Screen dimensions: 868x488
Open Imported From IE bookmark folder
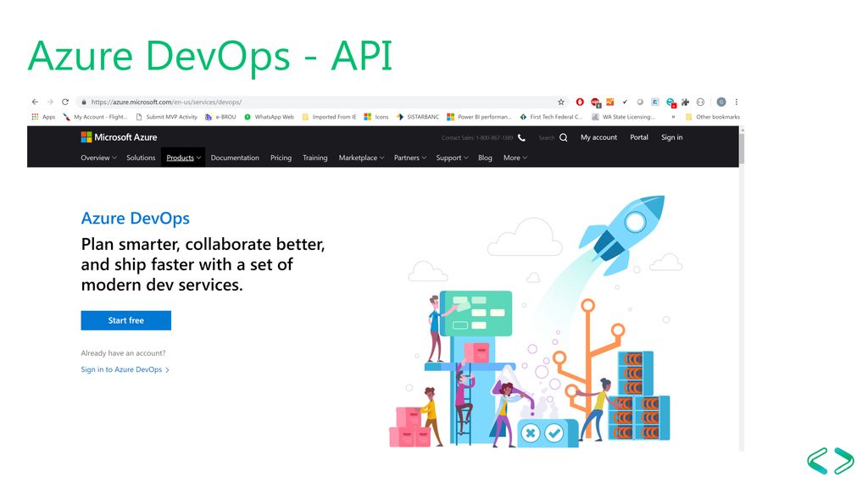(x=329, y=117)
